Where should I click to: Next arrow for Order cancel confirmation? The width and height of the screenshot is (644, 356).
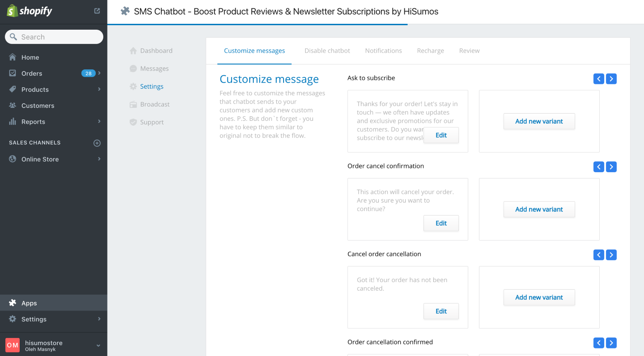(611, 167)
